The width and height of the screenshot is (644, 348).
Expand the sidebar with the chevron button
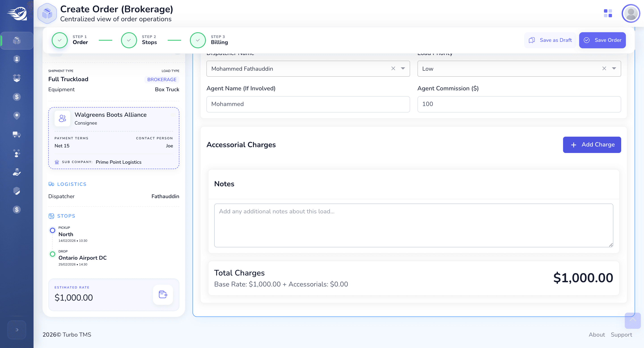[17, 330]
